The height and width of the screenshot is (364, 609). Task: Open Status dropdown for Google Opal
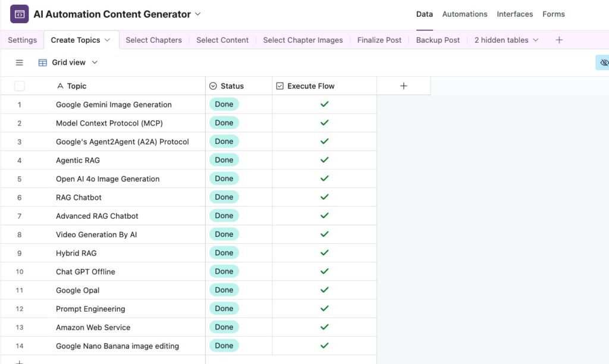click(224, 290)
